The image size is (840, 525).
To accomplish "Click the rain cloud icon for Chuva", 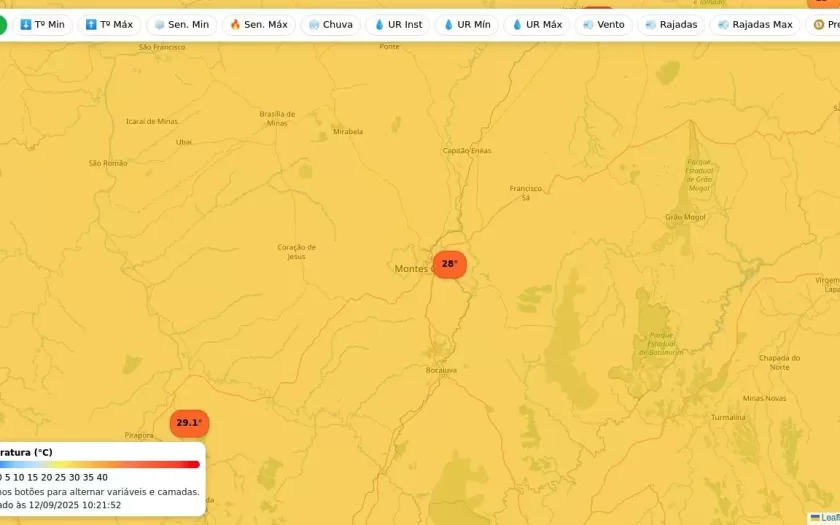I will click(314, 24).
